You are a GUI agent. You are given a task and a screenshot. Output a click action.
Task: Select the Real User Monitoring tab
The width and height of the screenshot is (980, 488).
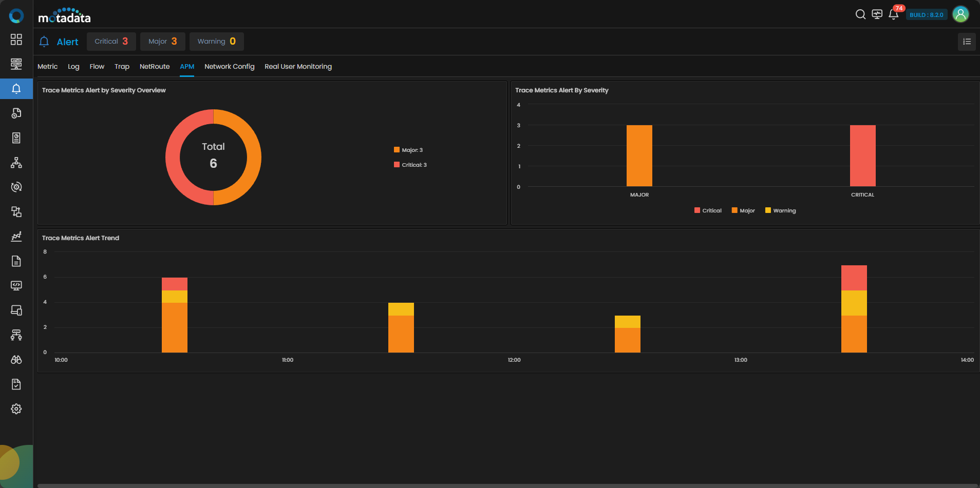(x=298, y=67)
